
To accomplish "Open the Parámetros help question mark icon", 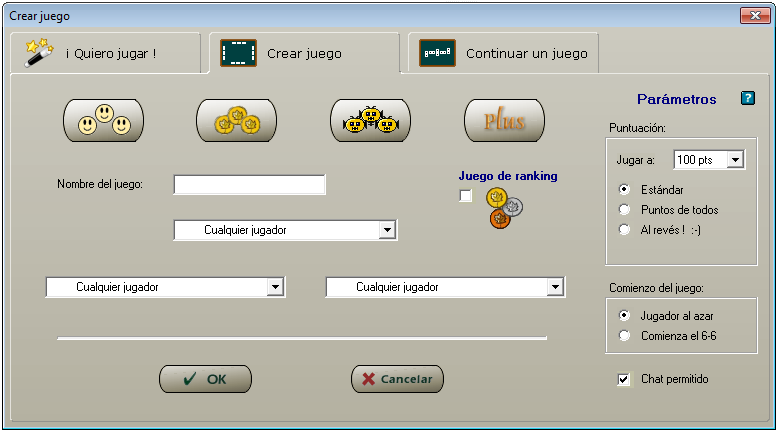I will pos(748,98).
